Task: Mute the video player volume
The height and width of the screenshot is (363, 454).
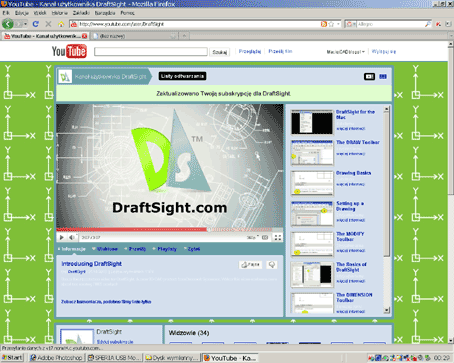Action: pos(72,237)
